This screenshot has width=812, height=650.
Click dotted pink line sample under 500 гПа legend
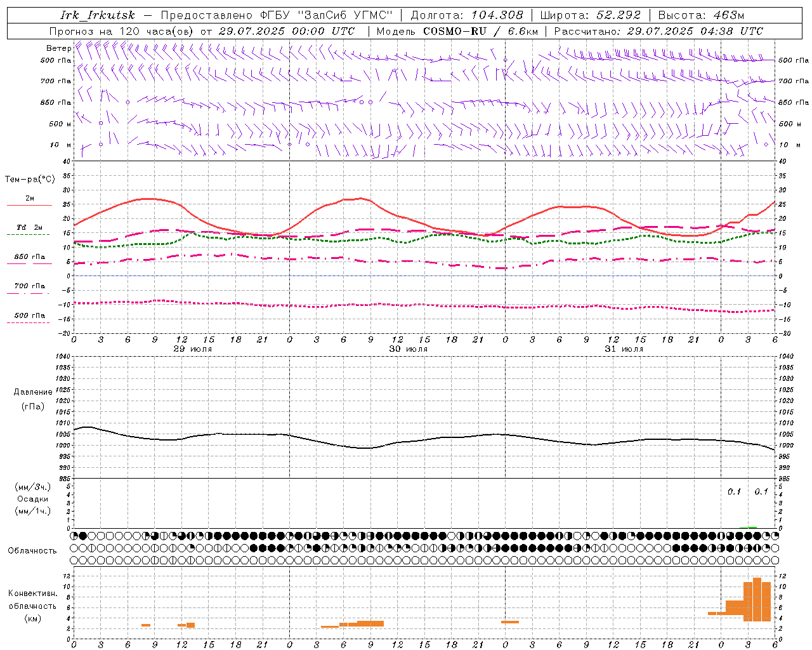(29, 322)
